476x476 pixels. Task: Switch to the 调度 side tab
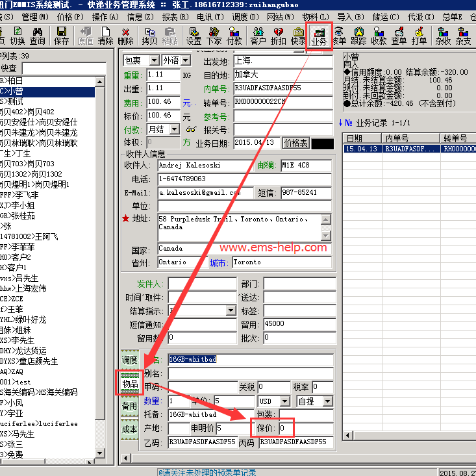tap(129, 360)
